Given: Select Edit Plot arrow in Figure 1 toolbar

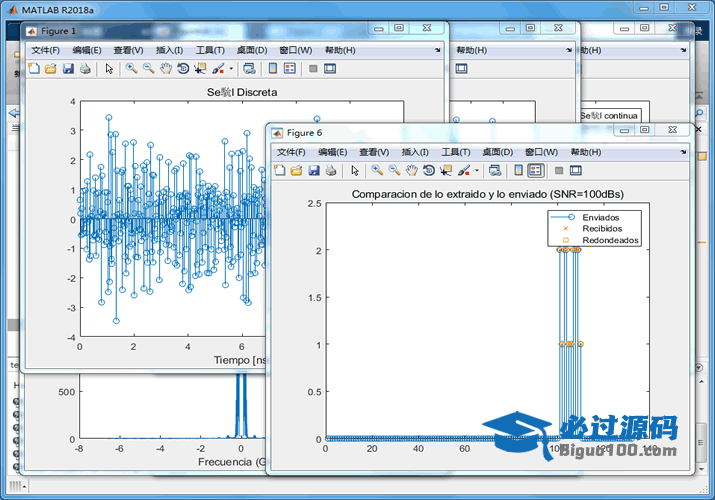Looking at the screenshot, I should click(x=109, y=69).
